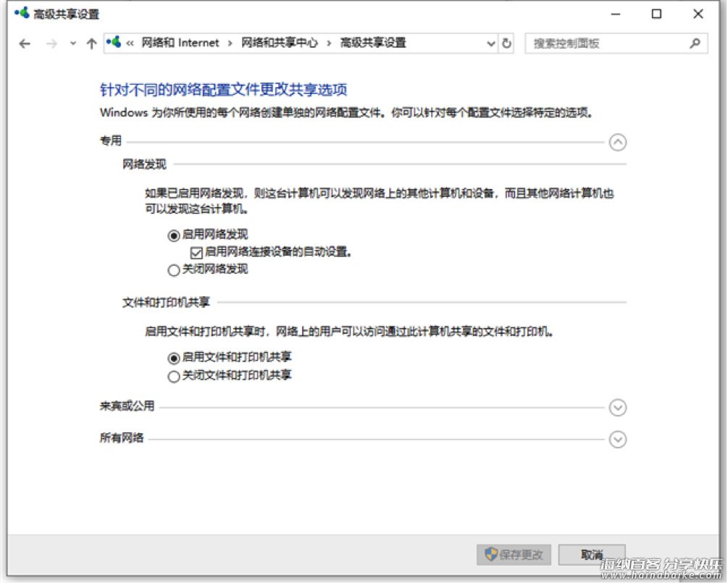The width and height of the screenshot is (728, 583).
Task: Select 启用文件和打印机共享 radio button
Action: point(173,358)
